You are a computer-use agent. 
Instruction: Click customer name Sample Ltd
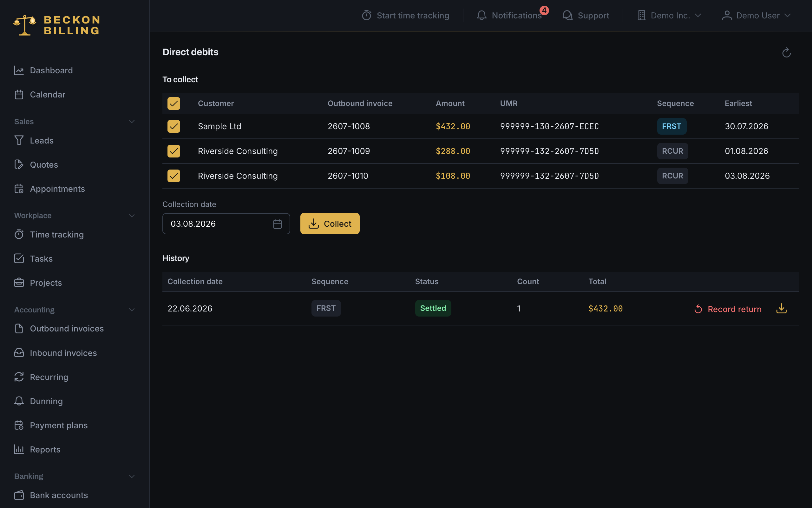point(219,126)
